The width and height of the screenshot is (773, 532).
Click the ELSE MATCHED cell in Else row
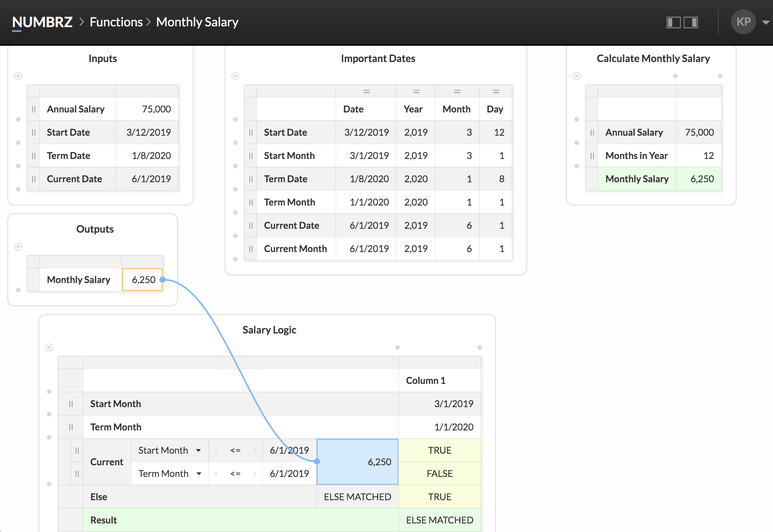pyautogui.click(x=358, y=497)
